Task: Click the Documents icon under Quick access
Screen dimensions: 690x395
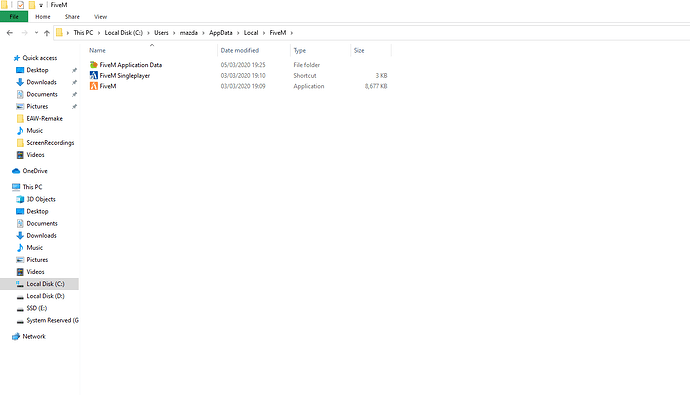Action: pyautogui.click(x=20, y=94)
